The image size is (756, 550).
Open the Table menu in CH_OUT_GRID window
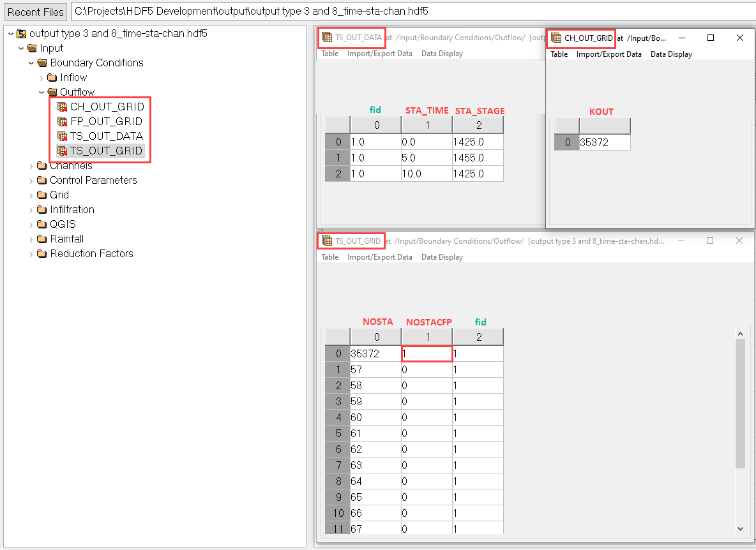pyautogui.click(x=559, y=54)
